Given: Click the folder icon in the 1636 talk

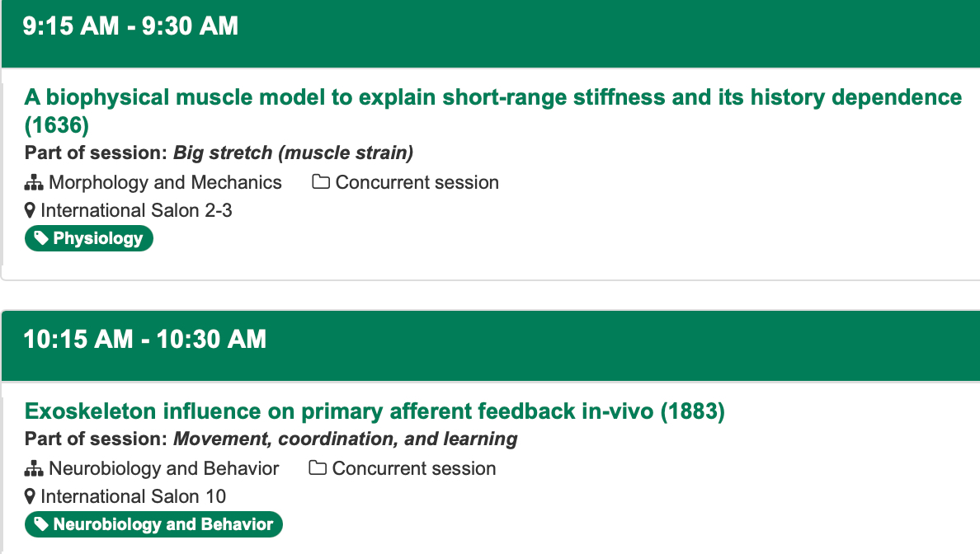Looking at the screenshot, I should (321, 182).
